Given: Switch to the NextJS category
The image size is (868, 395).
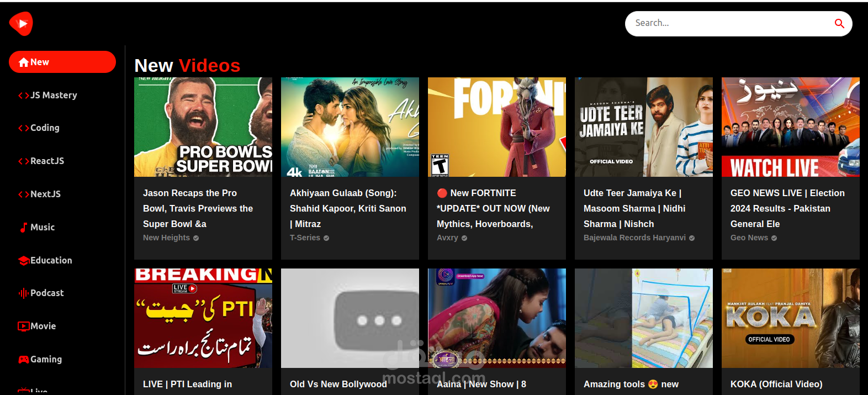Looking at the screenshot, I should 62,194.
